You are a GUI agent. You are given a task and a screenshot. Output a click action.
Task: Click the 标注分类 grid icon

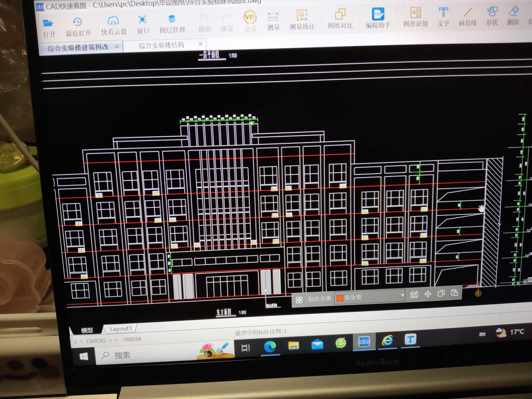coord(299,300)
